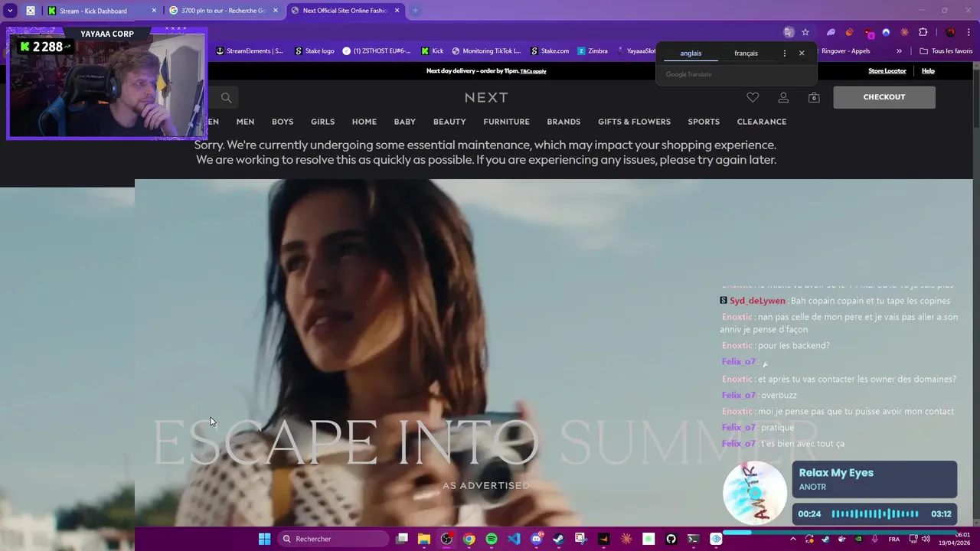This screenshot has width=980, height=551.
Task: Open the My Account person icon
Action: click(x=783, y=97)
